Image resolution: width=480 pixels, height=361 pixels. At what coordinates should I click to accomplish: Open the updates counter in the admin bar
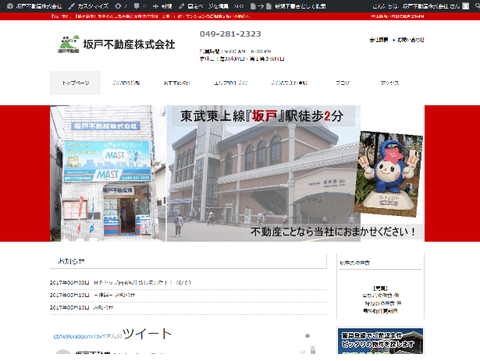coord(121,6)
